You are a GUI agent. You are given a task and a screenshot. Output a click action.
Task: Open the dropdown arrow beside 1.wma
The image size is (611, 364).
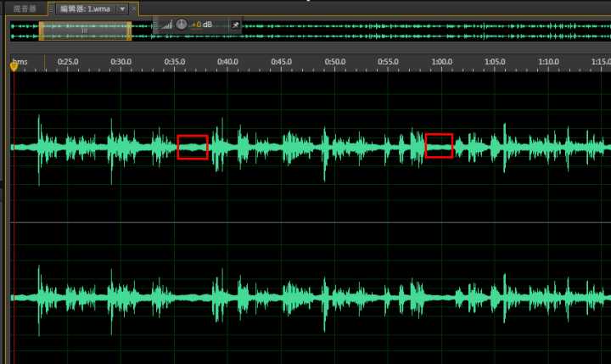[122, 8]
